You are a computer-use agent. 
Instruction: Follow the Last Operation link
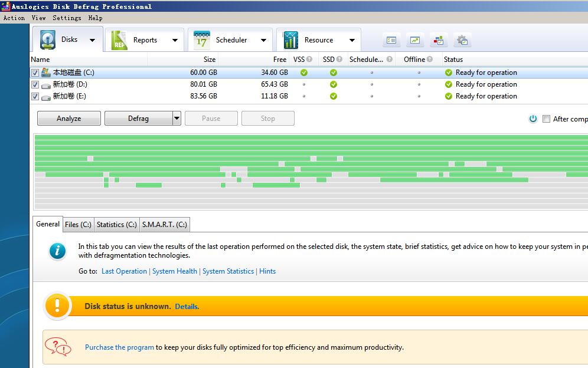(124, 271)
